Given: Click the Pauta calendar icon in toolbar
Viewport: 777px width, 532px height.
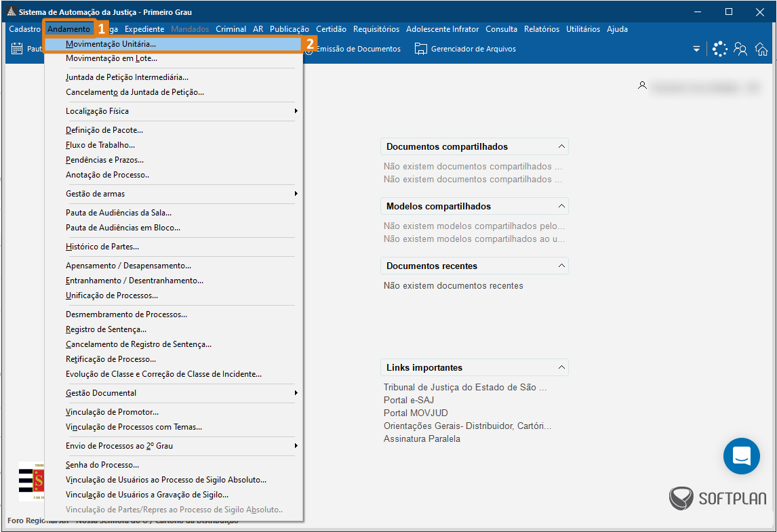Looking at the screenshot, I should click(17, 49).
